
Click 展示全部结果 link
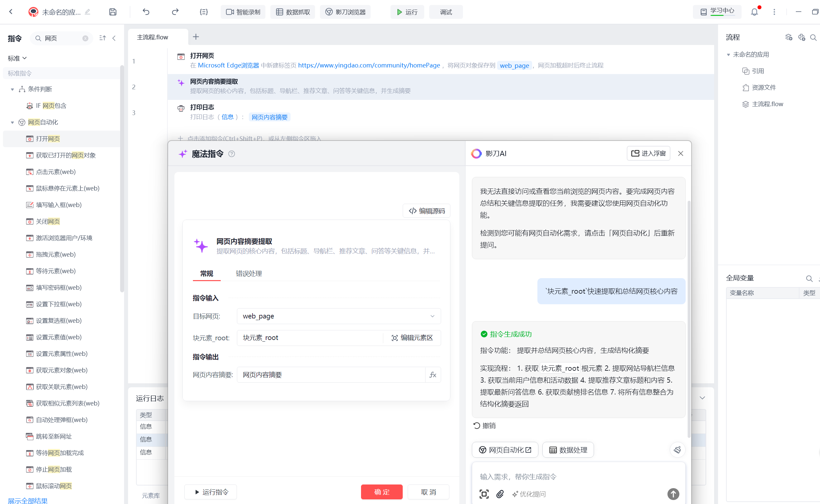click(x=28, y=500)
